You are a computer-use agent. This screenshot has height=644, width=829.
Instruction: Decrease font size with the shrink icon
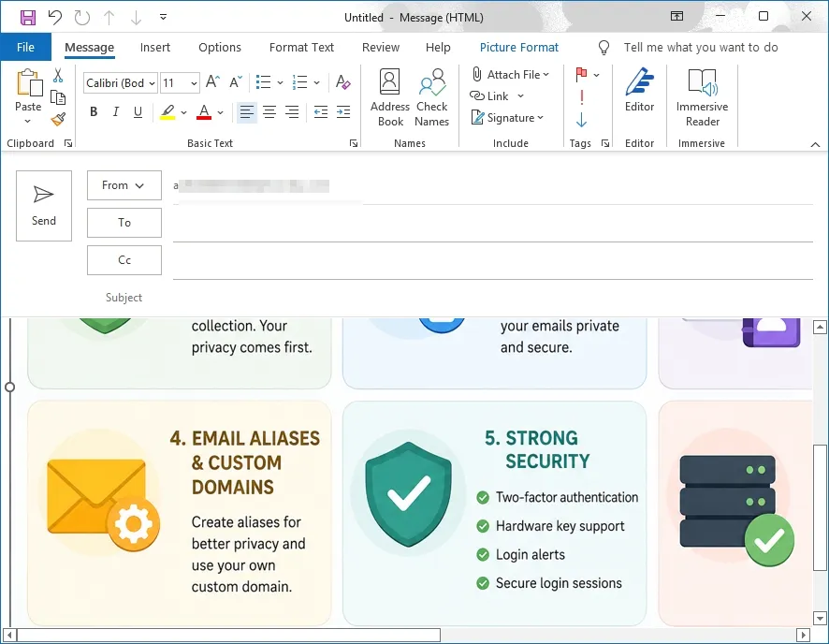tap(236, 81)
